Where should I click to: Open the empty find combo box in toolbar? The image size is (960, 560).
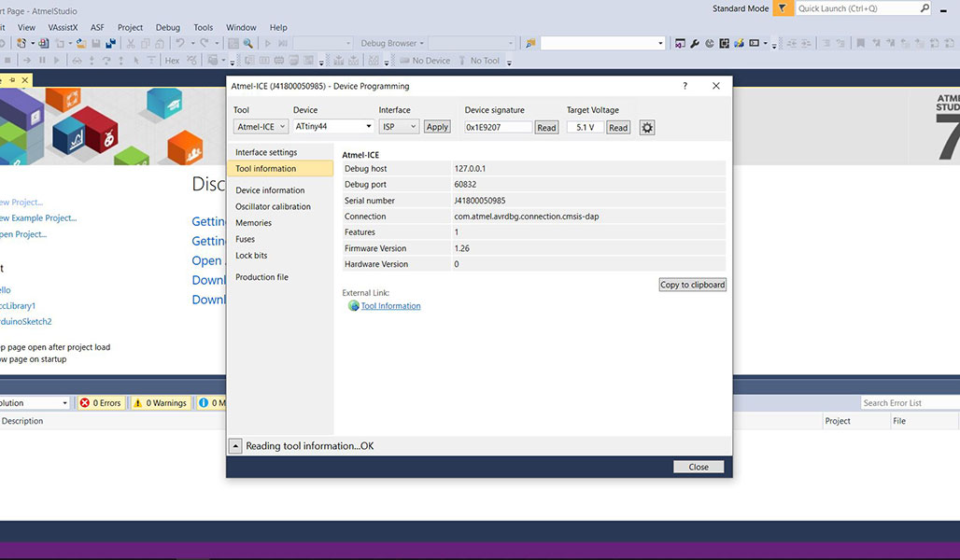click(602, 44)
